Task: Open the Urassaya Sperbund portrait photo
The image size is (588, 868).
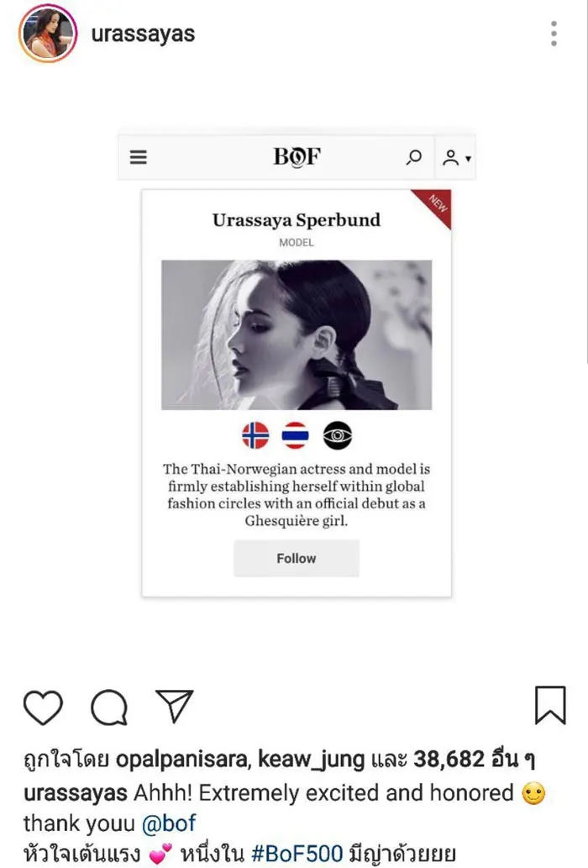Action: pos(297,335)
